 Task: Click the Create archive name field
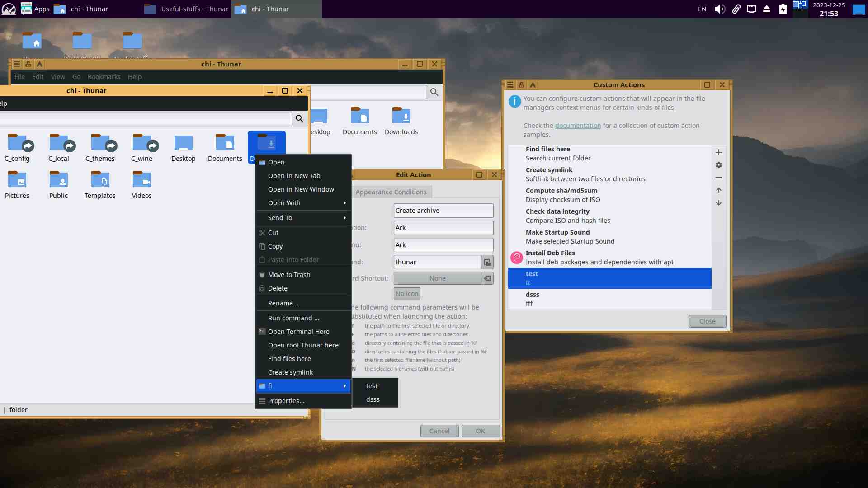pyautogui.click(x=443, y=211)
